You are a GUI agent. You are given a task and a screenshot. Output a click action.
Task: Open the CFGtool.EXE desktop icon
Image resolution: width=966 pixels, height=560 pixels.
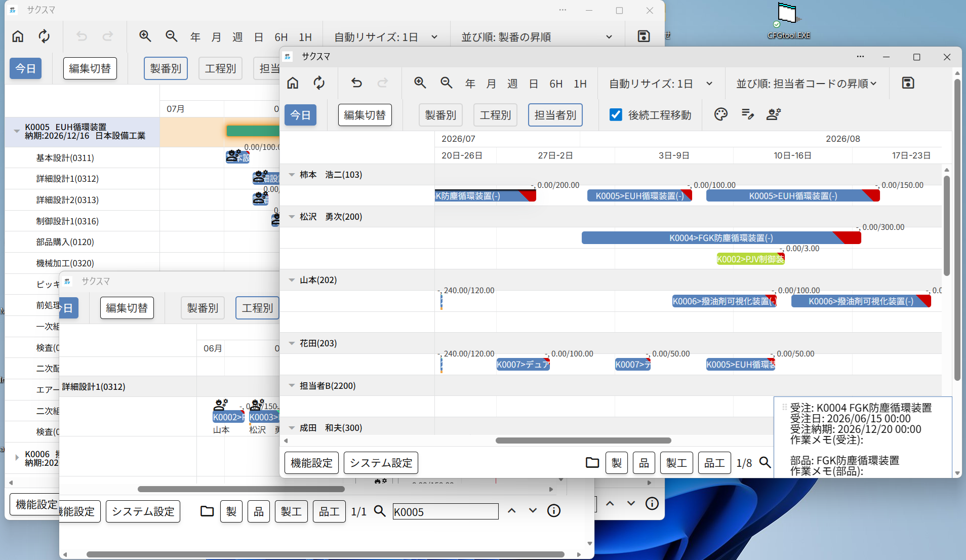point(788,21)
